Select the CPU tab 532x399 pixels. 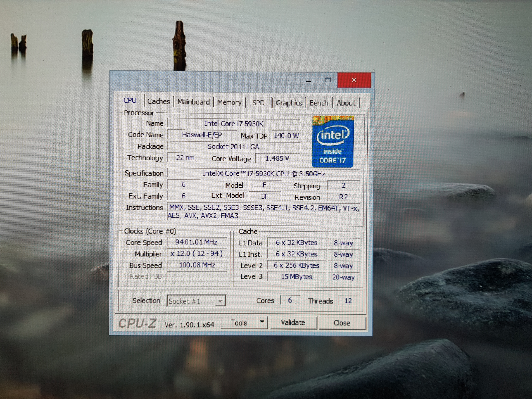130,101
